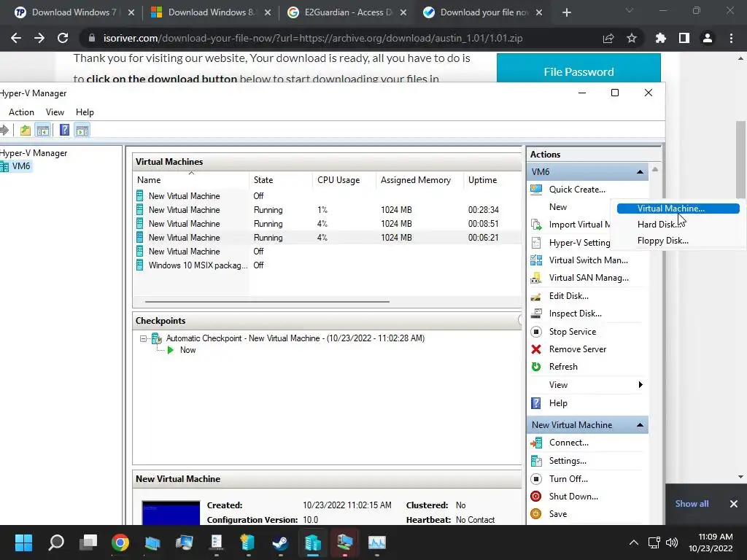
Task: Select Windows 10 MSIX packaging VM row
Action: [327, 265]
